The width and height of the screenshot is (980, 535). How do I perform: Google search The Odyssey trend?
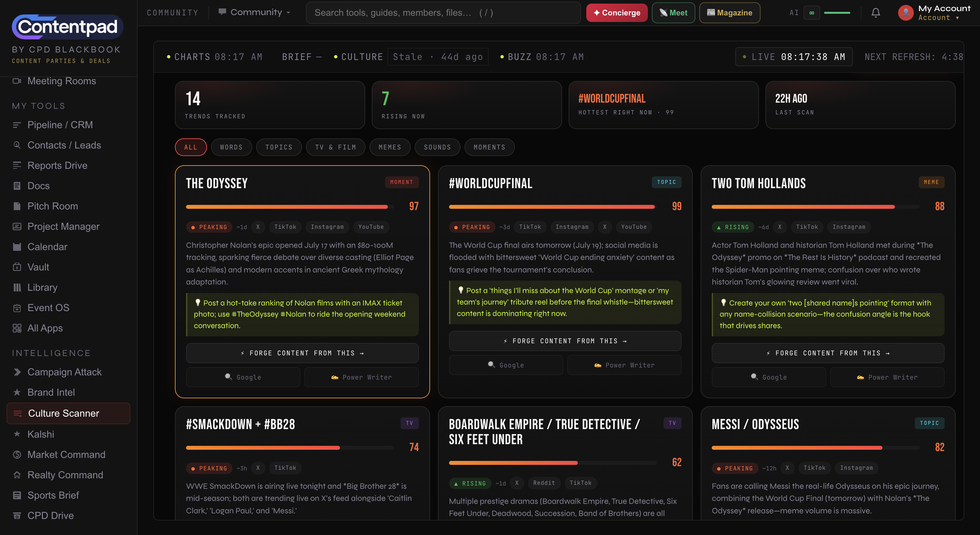(243, 377)
